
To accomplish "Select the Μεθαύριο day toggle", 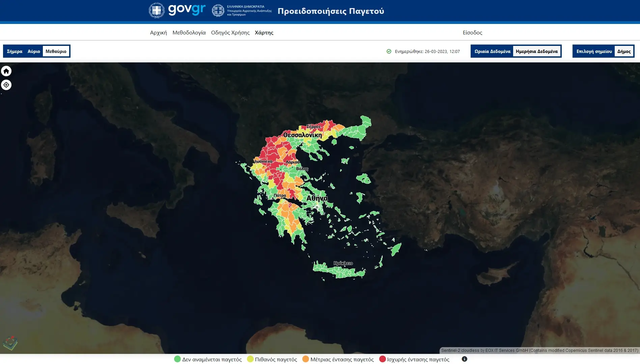I will [56, 51].
